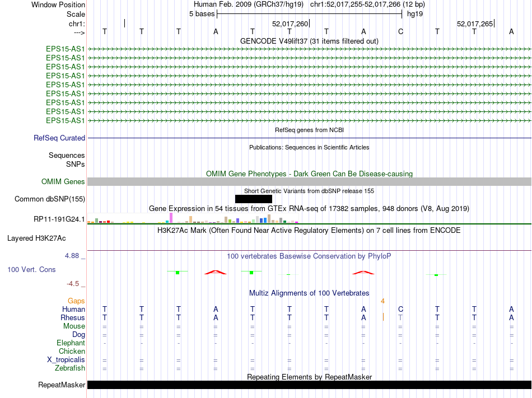Viewport: 532px width, 398px height.
Task: Click the GENCODE V49lift37 track title
Action: point(309,41)
